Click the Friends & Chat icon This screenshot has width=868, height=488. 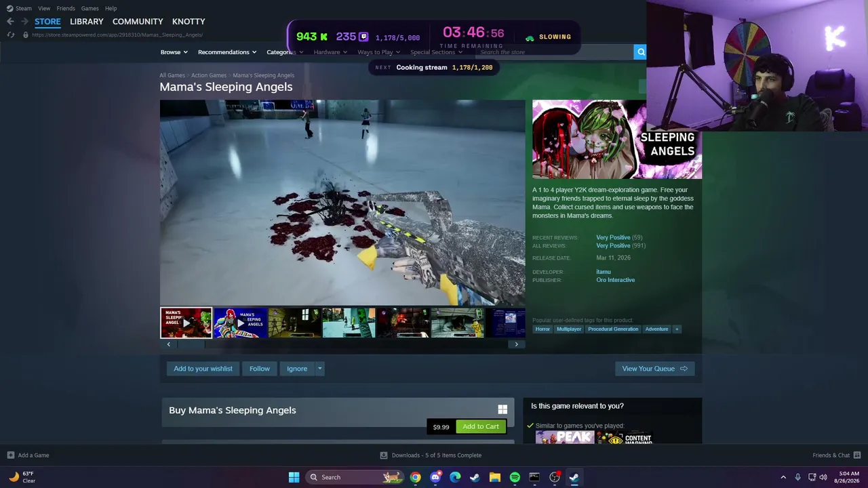click(x=857, y=455)
